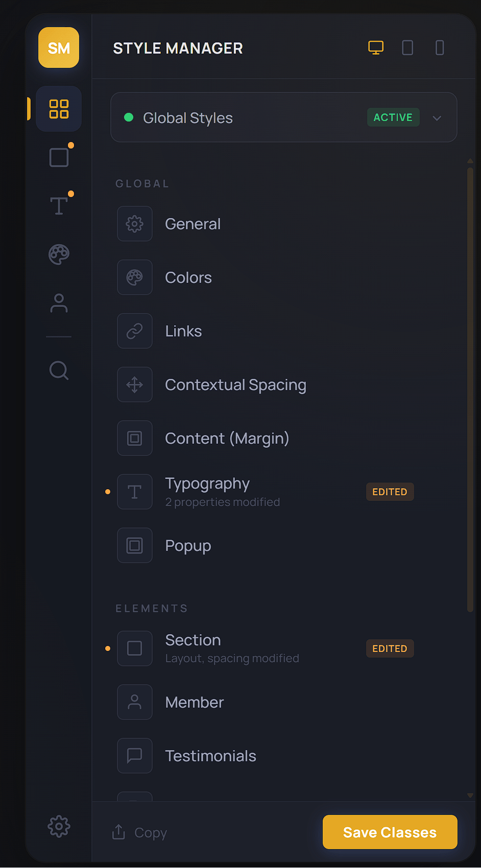The image size is (481, 868).
Task: Open the Colors global settings
Action: 188,278
